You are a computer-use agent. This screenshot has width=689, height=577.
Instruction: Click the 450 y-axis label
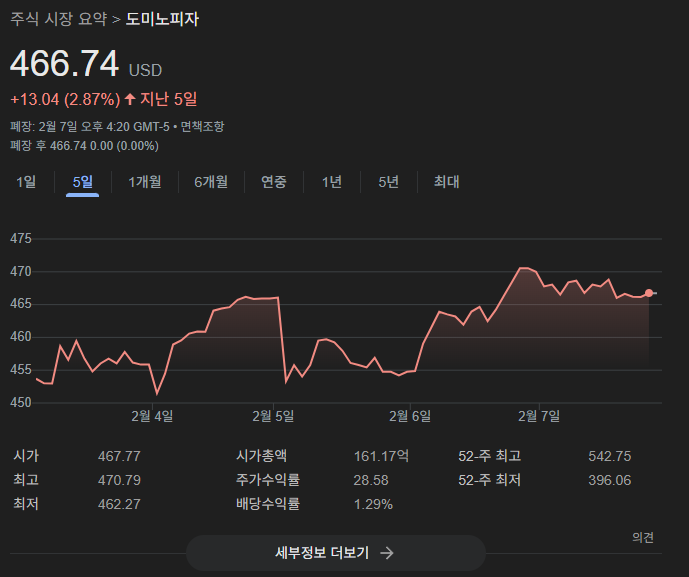(x=21, y=403)
